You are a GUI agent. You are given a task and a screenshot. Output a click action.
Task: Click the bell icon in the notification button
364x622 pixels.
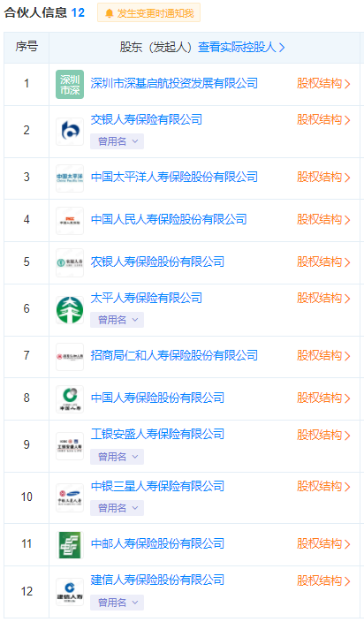pyautogui.click(x=110, y=13)
